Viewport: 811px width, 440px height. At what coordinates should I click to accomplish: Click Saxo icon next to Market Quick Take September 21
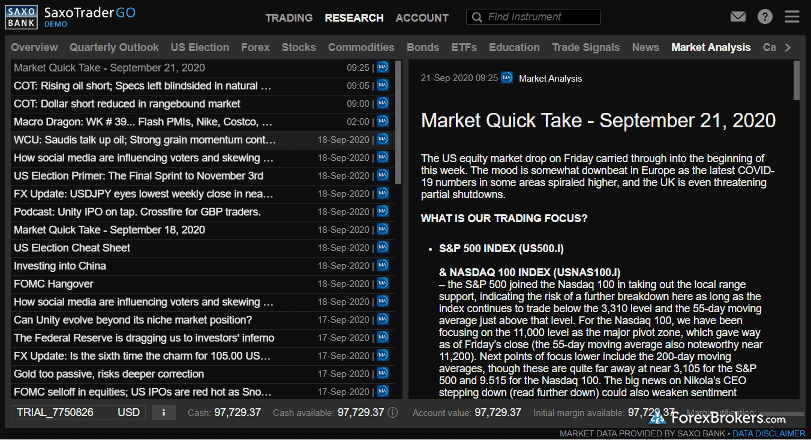coord(383,67)
